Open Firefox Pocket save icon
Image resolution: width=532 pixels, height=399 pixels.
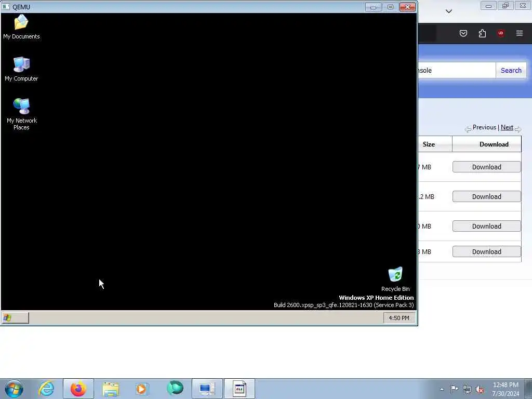point(463,33)
